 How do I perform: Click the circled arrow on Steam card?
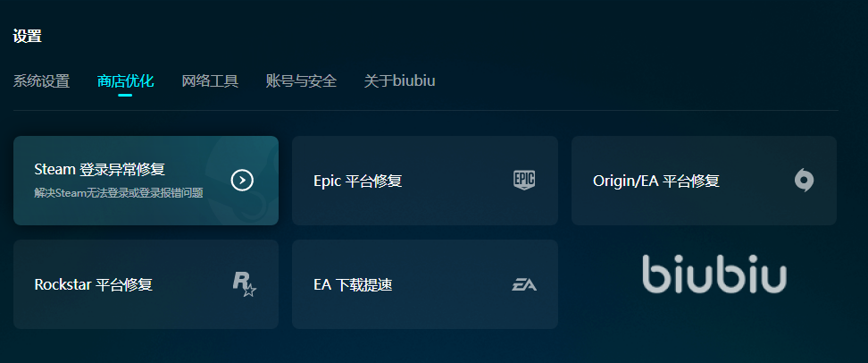(x=242, y=181)
